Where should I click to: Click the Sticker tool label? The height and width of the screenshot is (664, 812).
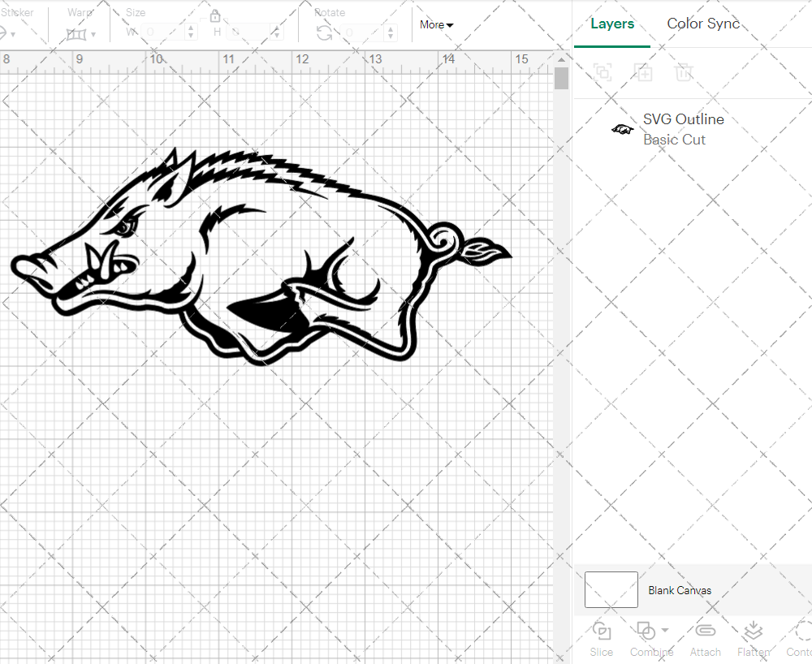click(x=18, y=12)
